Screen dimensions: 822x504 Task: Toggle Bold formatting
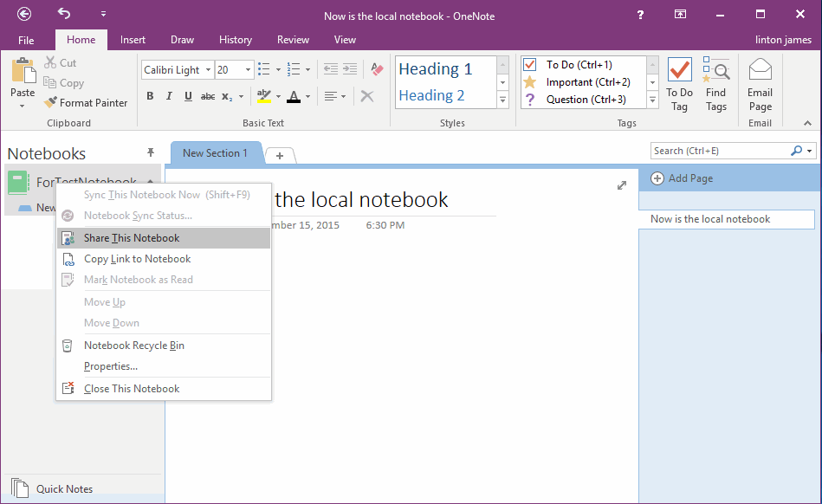click(150, 96)
